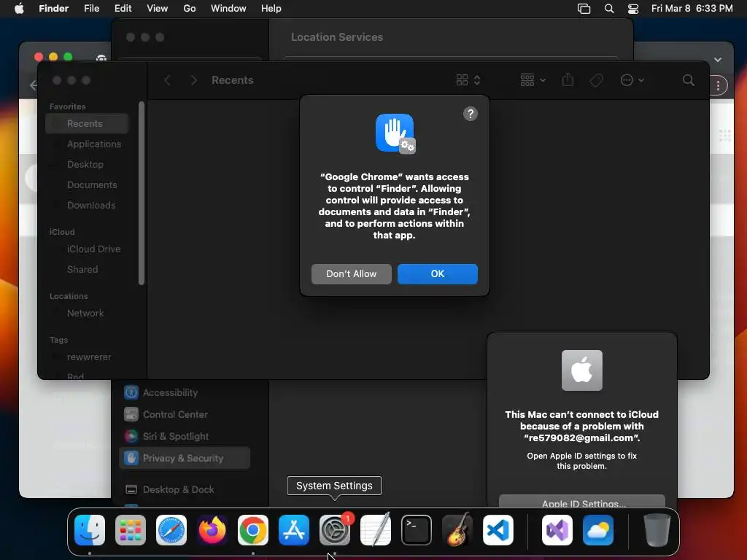Click Don't Allow in the permission dialog
Viewport: 747px width, 560px height.
coord(351,274)
